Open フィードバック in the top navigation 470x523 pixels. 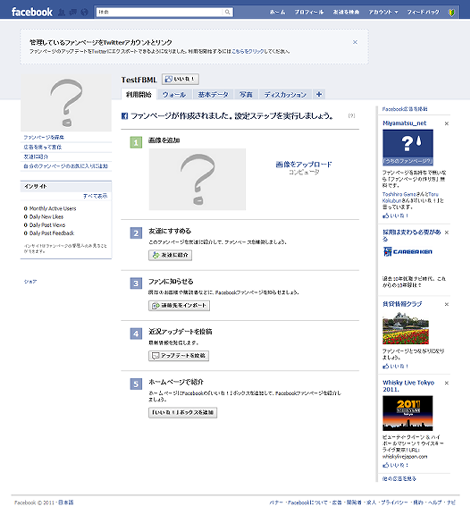tap(423, 12)
